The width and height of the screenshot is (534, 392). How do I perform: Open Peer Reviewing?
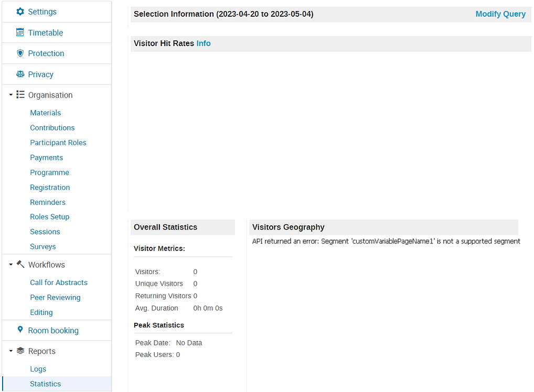[x=55, y=297]
